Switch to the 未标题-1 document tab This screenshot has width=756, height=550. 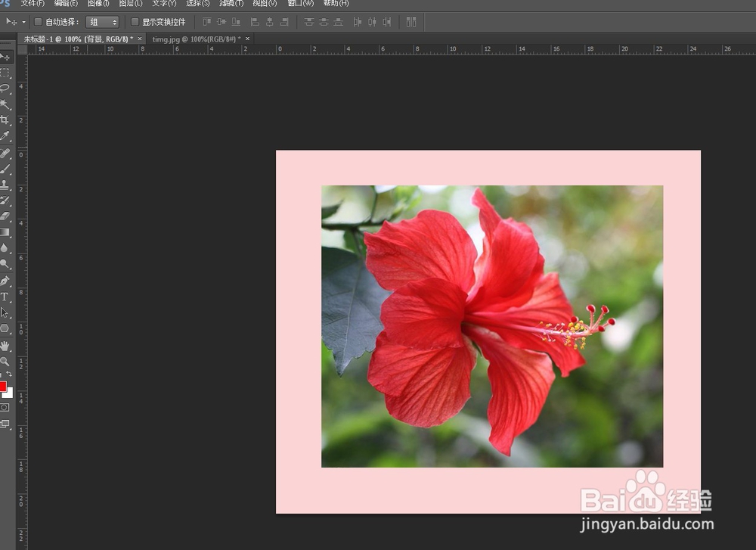79,39
